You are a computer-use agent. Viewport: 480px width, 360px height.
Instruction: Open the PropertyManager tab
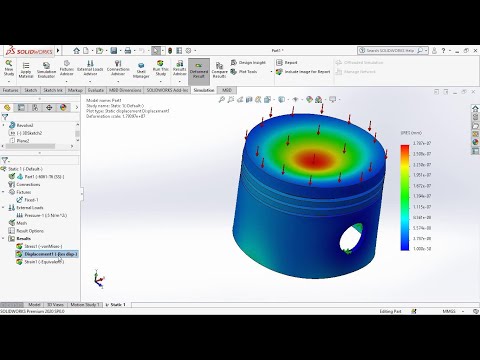(21, 107)
